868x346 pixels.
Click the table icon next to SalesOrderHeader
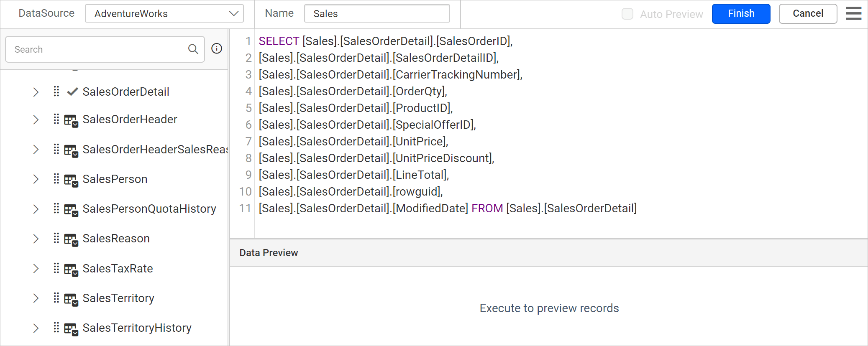point(71,119)
